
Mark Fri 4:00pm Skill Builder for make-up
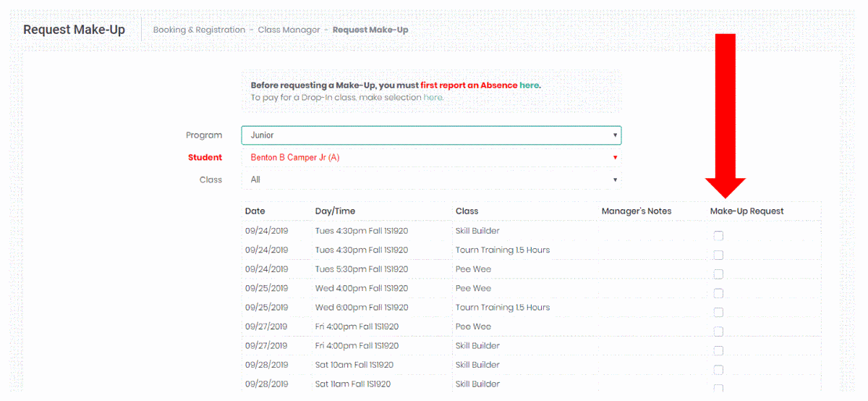[x=718, y=351]
